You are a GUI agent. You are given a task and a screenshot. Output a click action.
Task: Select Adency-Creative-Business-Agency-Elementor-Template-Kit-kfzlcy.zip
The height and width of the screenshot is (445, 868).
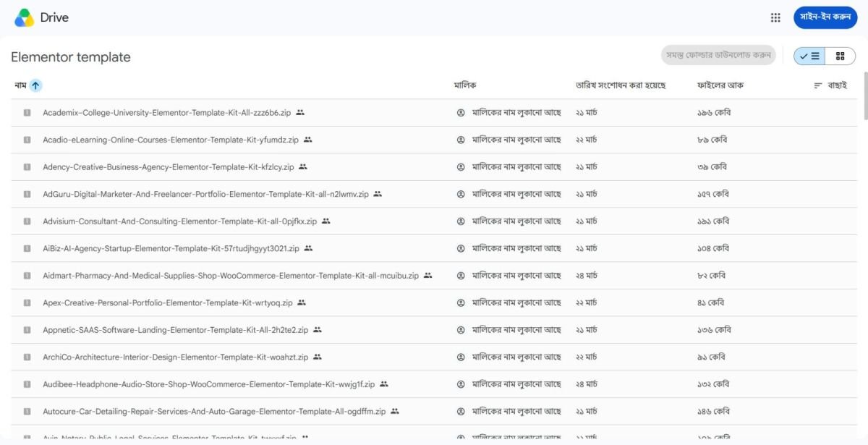(x=169, y=167)
